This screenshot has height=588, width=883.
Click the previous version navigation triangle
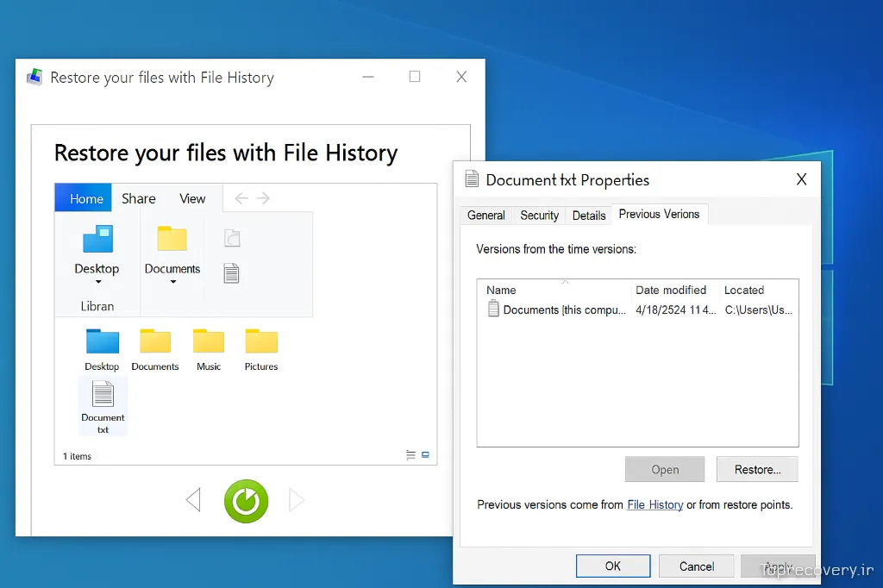pos(193,500)
